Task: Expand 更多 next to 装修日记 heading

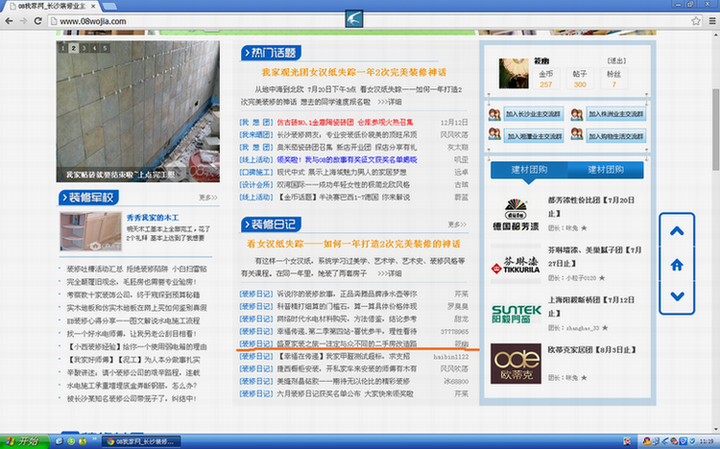Action: click(458, 225)
